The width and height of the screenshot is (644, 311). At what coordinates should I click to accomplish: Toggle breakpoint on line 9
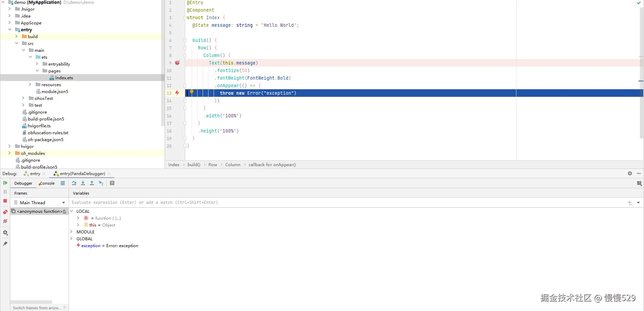click(x=177, y=63)
